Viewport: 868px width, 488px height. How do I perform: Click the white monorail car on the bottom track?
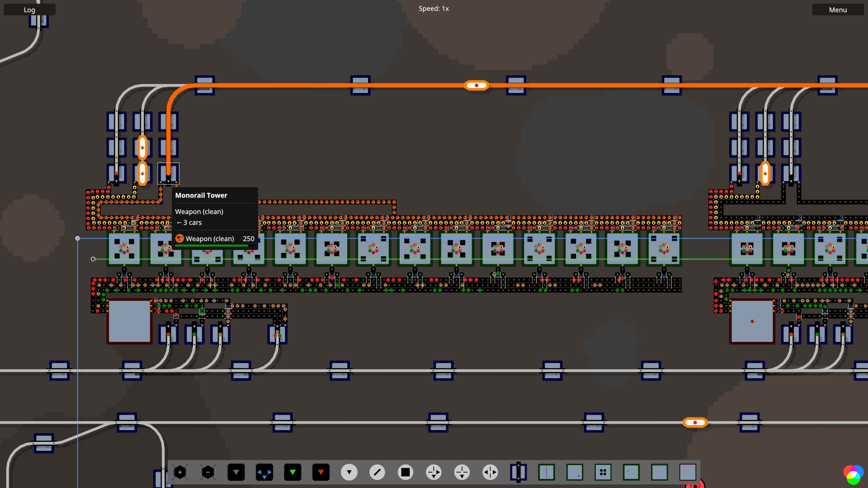695,422
